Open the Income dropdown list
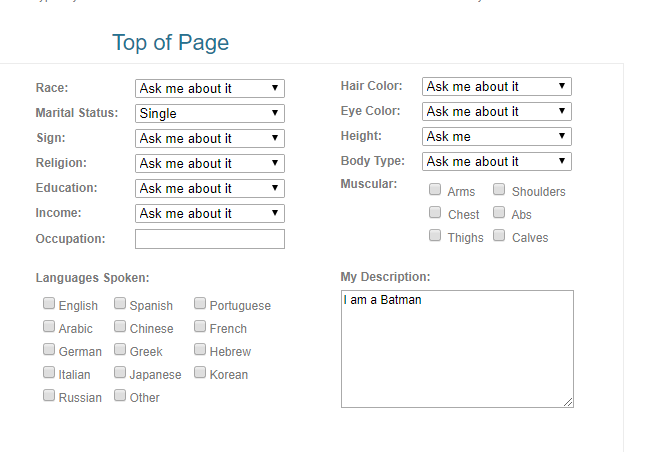 point(209,213)
